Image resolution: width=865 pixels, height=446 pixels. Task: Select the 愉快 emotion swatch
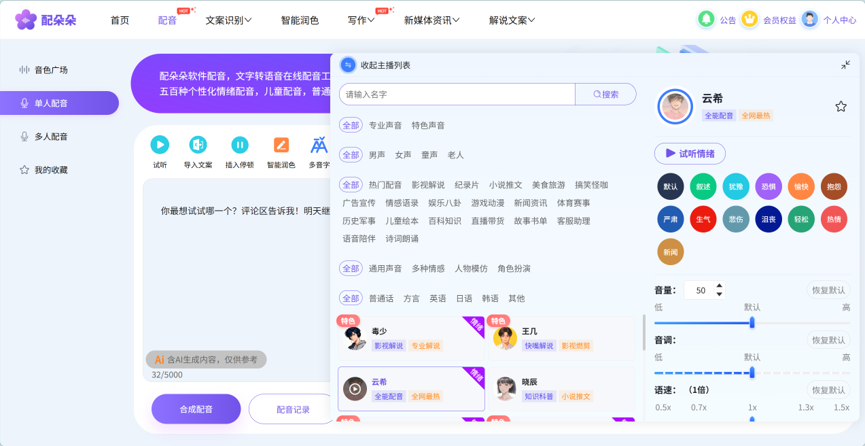click(x=801, y=187)
